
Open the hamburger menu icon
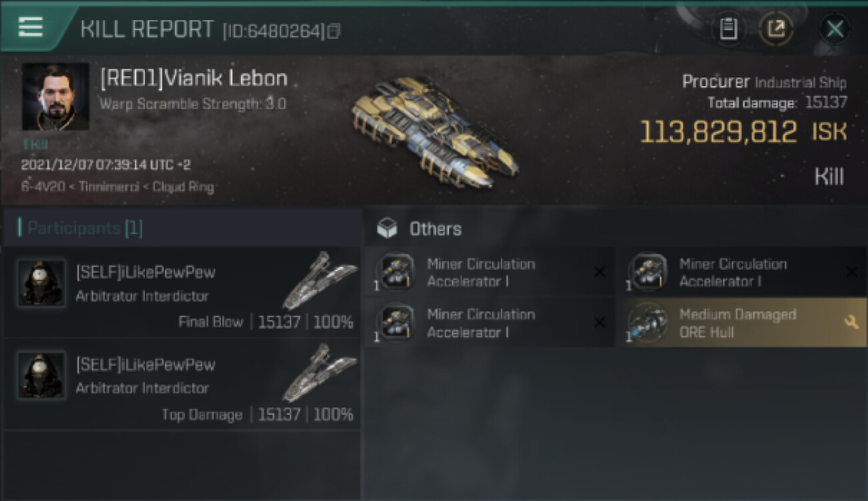point(31,27)
